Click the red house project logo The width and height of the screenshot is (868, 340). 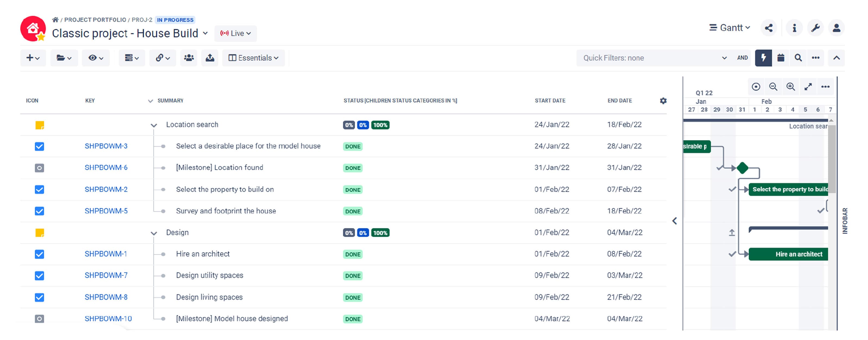(33, 29)
